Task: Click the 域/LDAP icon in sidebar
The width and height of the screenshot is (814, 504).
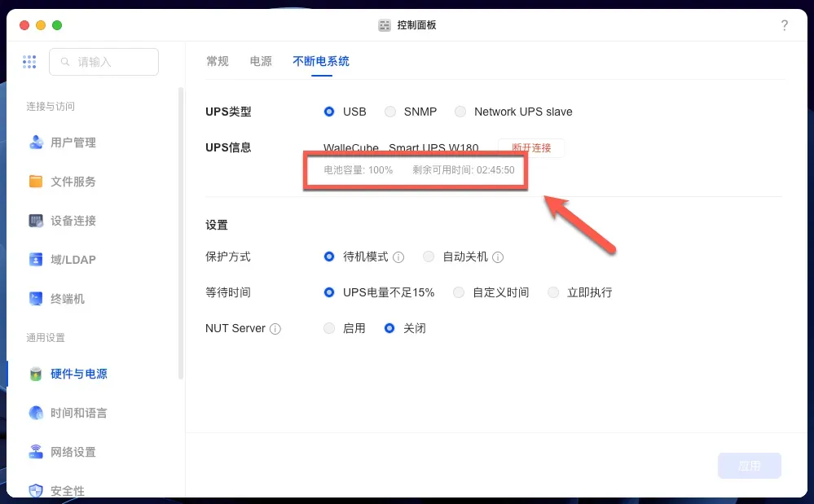Action: point(36,260)
